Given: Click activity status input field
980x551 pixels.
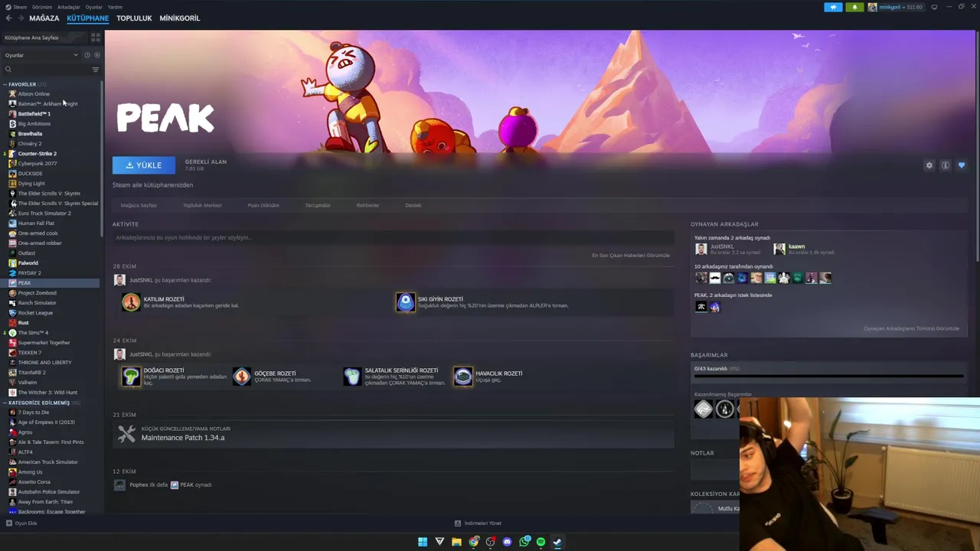Looking at the screenshot, I should coord(393,238).
